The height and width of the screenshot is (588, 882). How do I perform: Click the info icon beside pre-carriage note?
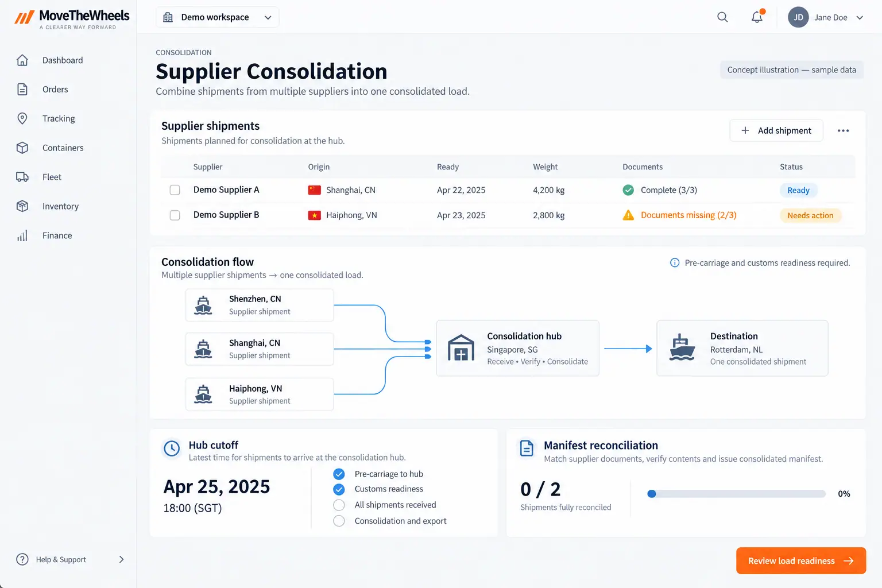[x=675, y=263]
